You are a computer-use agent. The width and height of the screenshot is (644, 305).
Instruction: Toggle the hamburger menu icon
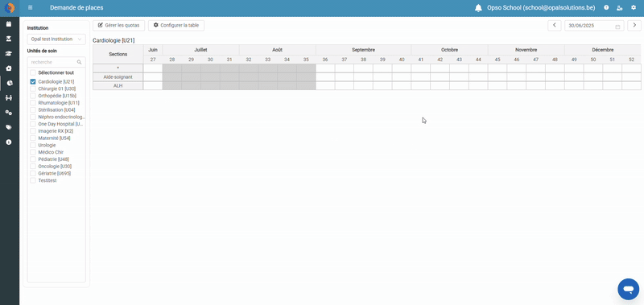coord(31,8)
